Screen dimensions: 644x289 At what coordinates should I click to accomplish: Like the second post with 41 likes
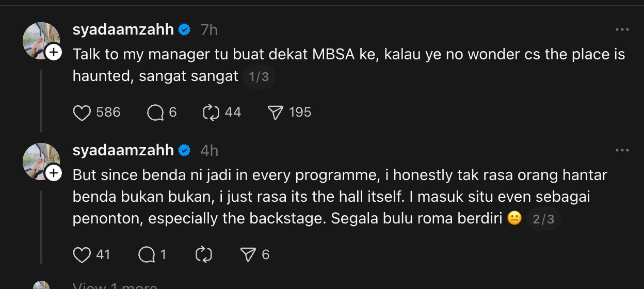point(82,254)
